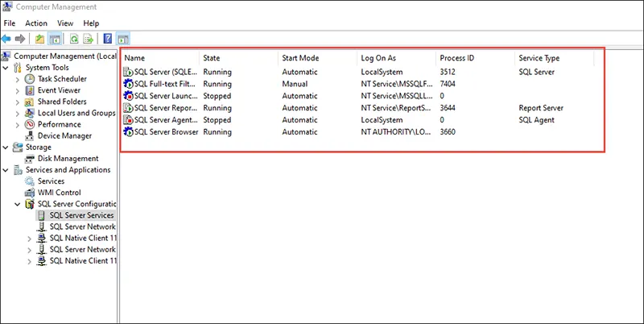
Task: Click the NT Service\MSSQLF... log on cell
Action: coord(397,84)
